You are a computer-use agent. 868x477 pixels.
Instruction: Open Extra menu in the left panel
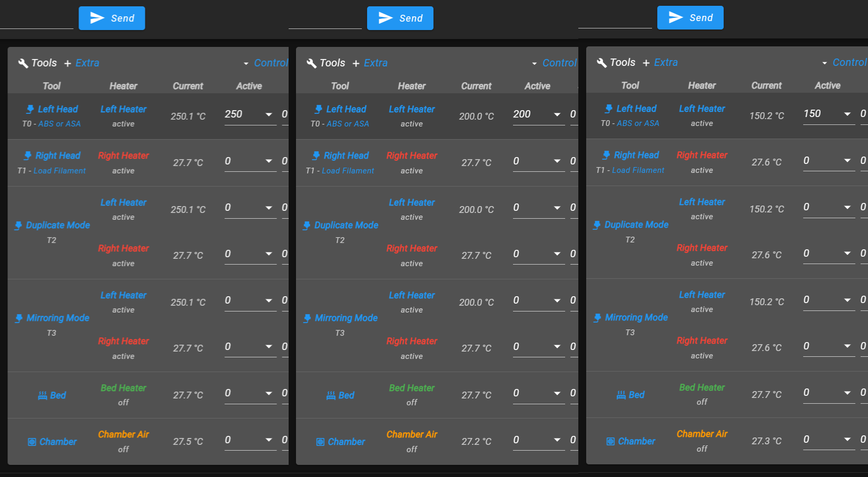click(82, 63)
